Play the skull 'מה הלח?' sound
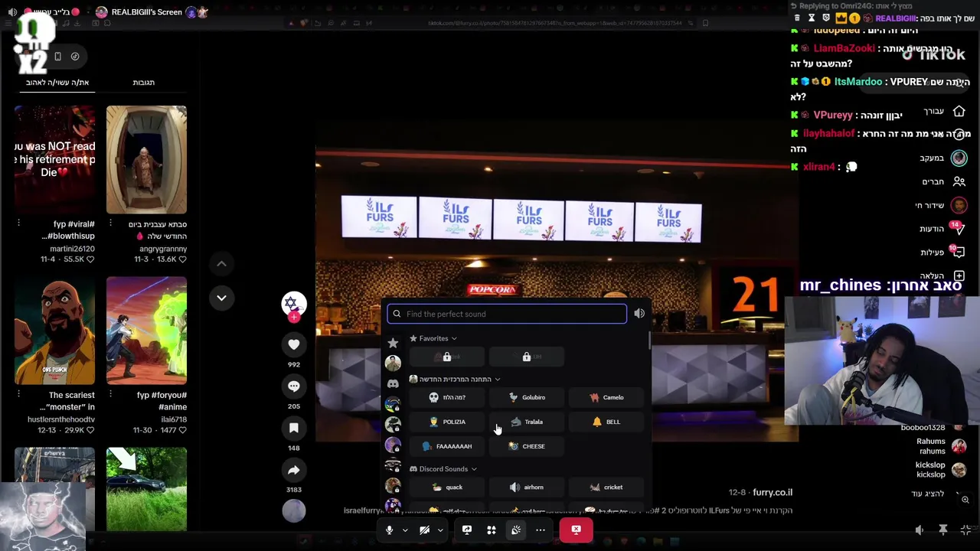 447,397
